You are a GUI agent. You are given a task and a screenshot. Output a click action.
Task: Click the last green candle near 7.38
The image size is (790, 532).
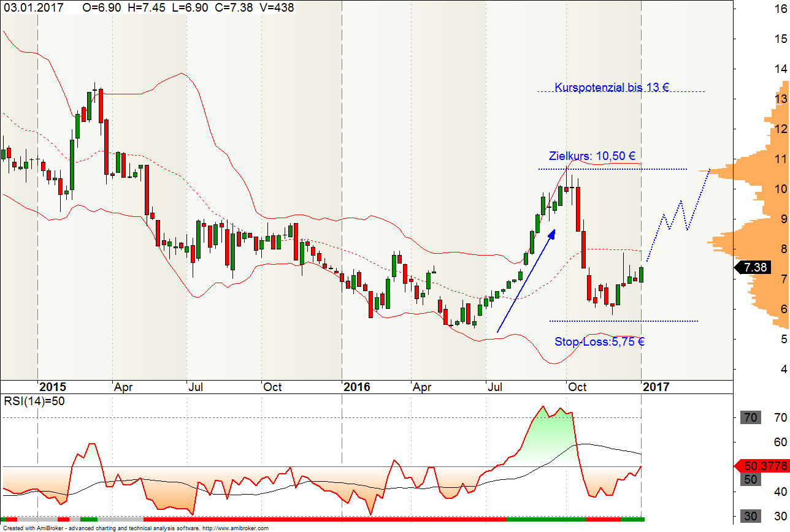(641, 274)
